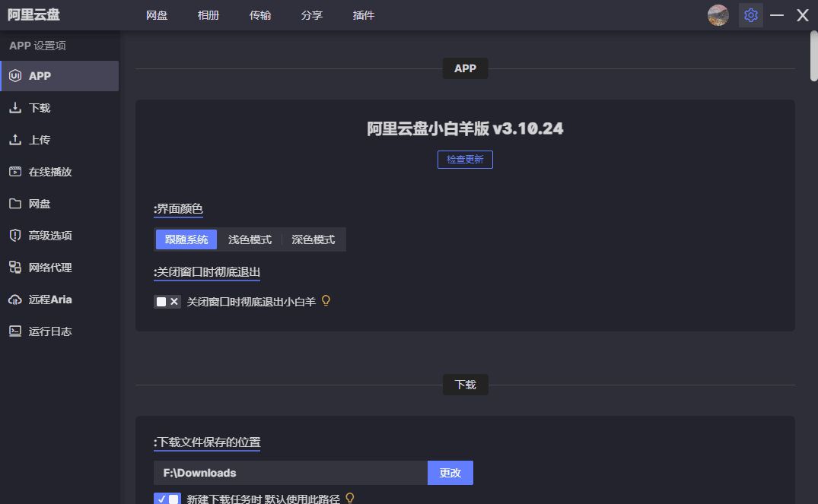Viewport: 818px width, 504px height.
Task: Click the 远程Aria cloud icon
Action: coord(15,300)
